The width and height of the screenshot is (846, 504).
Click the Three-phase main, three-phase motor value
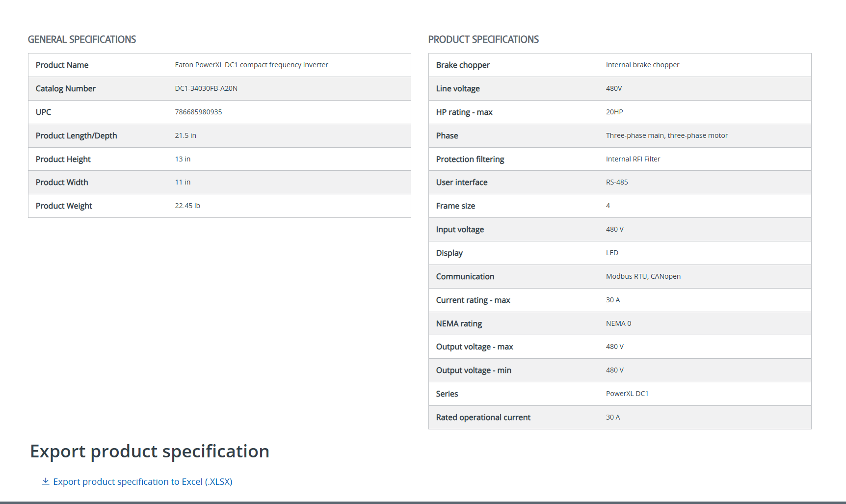click(x=666, y=135)
